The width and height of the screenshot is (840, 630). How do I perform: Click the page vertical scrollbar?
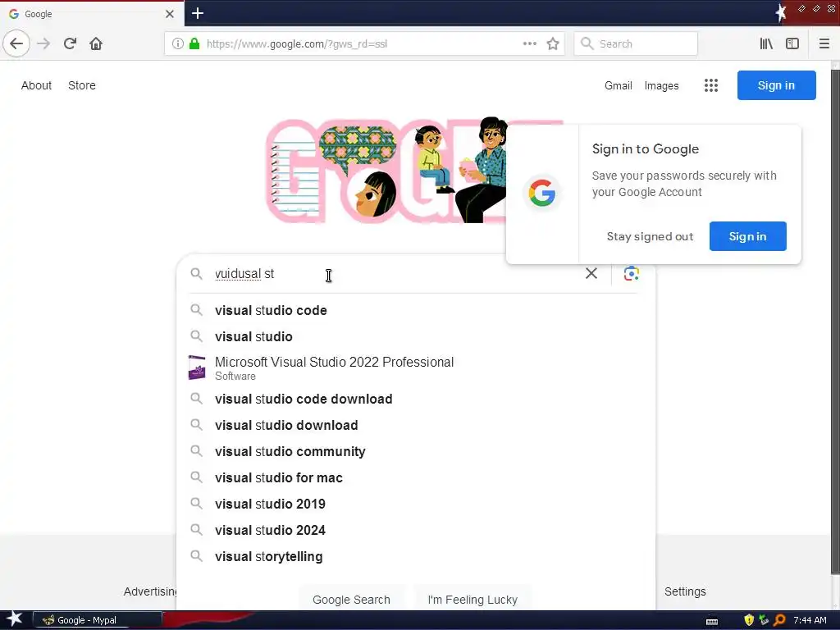(x=834, y=322)
